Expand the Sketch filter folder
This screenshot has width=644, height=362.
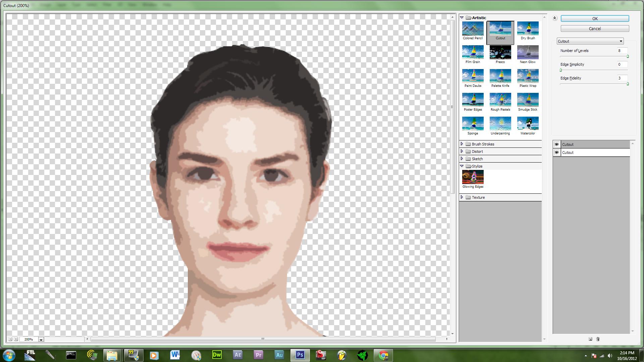[462, 159]
